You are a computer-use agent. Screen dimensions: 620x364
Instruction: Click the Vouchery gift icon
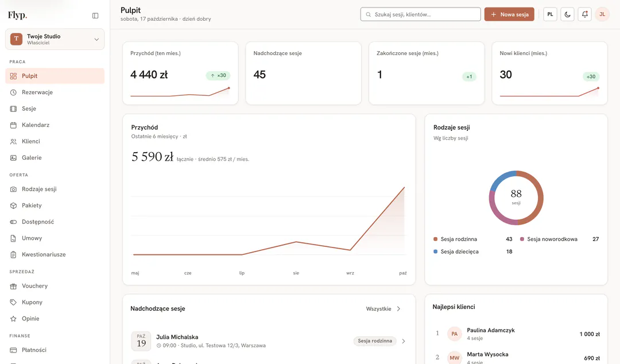(x=13, y=286)
